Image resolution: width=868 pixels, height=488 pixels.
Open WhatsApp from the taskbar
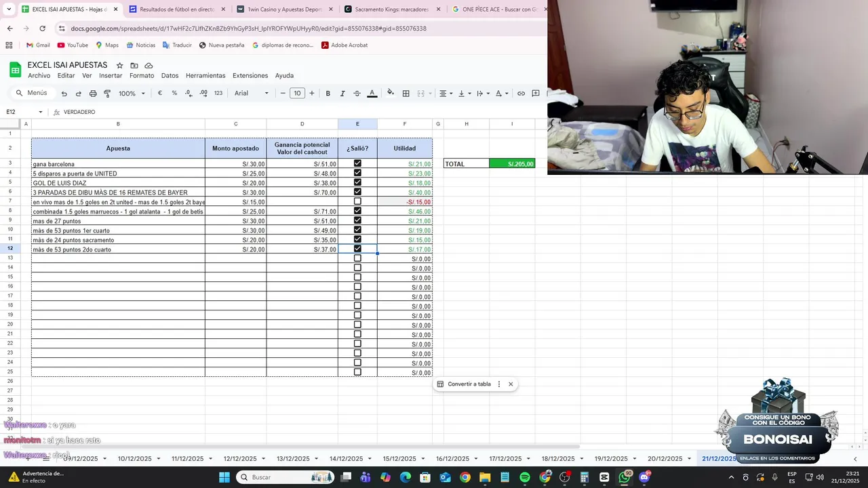click(625, 477)
